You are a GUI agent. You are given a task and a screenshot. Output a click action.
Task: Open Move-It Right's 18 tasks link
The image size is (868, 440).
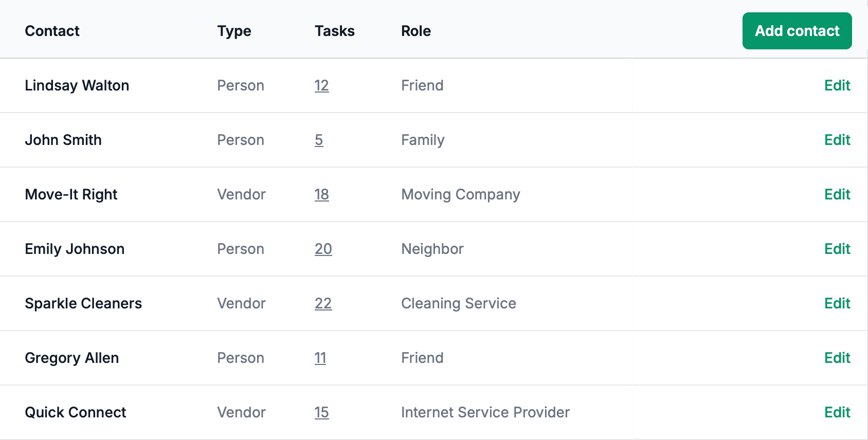pyautogui.click(x=321, y=194)
